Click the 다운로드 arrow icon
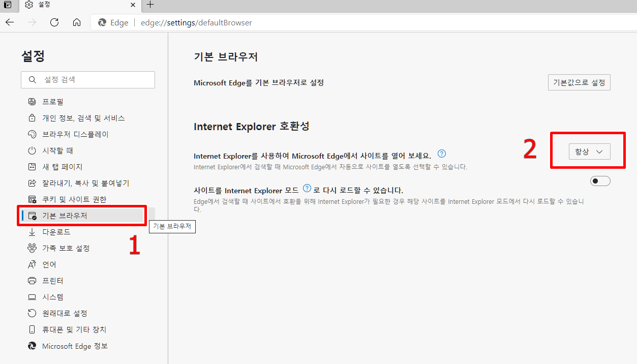 (x=32, y=232)
